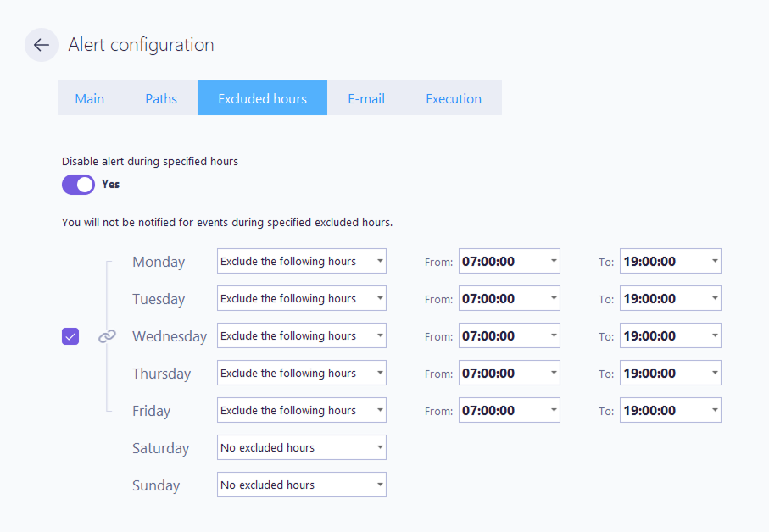Expand Friday From time dropdown
Screen dimensions: 769x532
509,410
